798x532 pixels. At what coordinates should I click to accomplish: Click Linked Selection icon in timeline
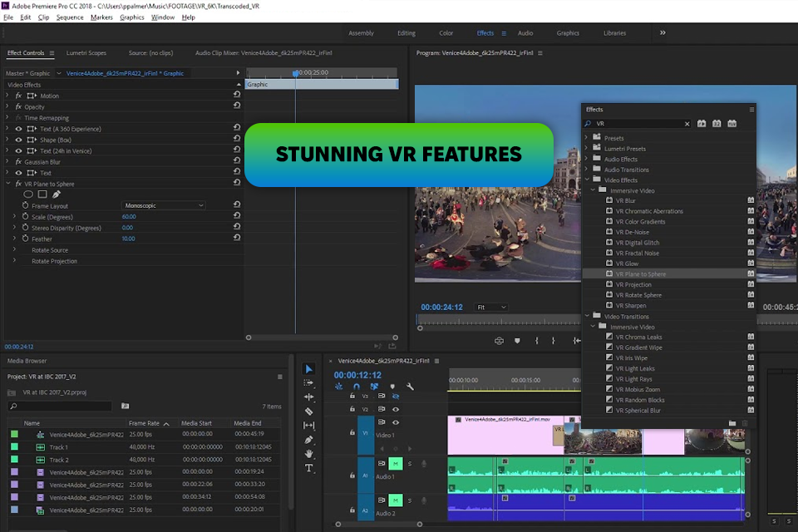point(374,387)
